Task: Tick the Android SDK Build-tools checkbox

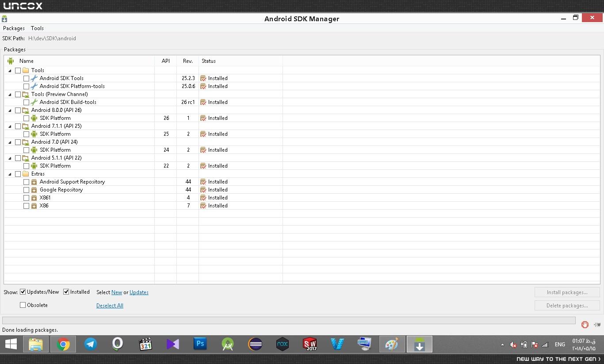Action: (26, 102)
